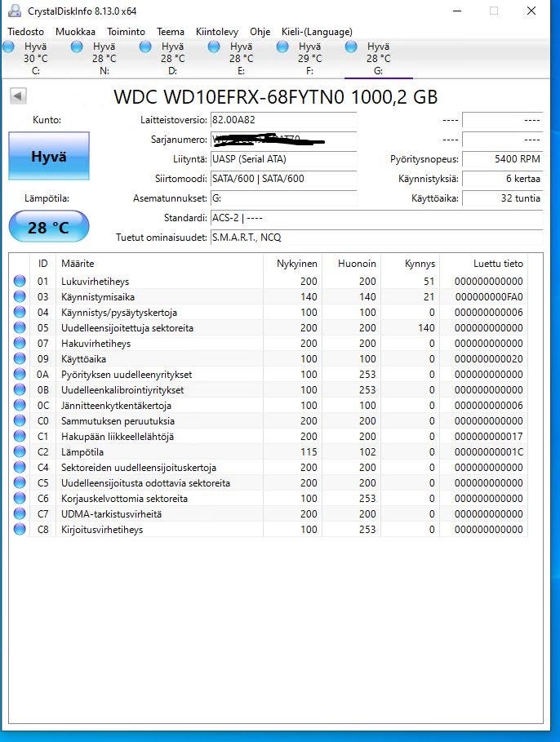Click raw value 000000000017
Screen dimensions: 560x742
(x=489, y=437)
